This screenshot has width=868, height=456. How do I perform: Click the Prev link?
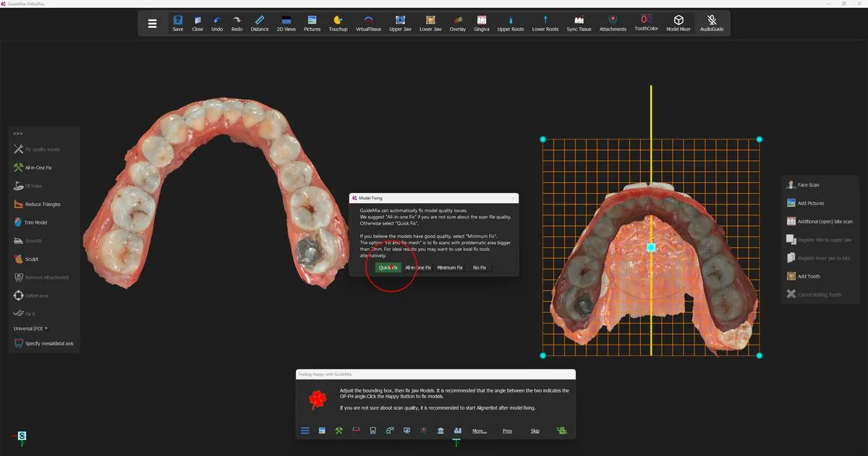(x=507, y=431)
